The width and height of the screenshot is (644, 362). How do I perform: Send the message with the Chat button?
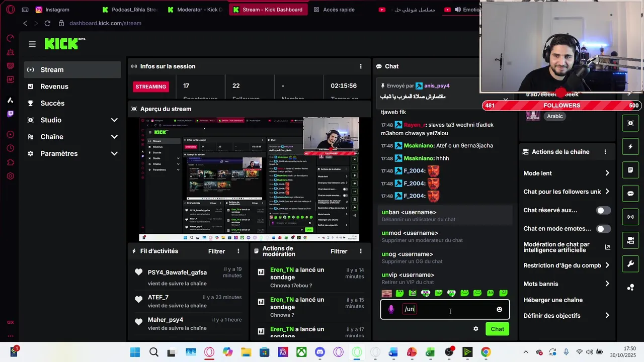click(x=497, y=329)
